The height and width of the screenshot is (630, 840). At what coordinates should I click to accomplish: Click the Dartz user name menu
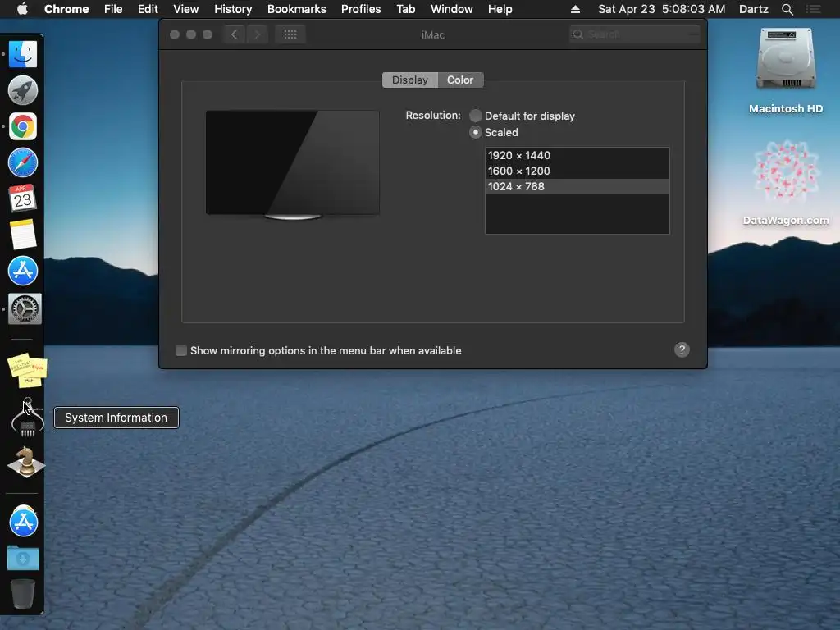(753, 9)
